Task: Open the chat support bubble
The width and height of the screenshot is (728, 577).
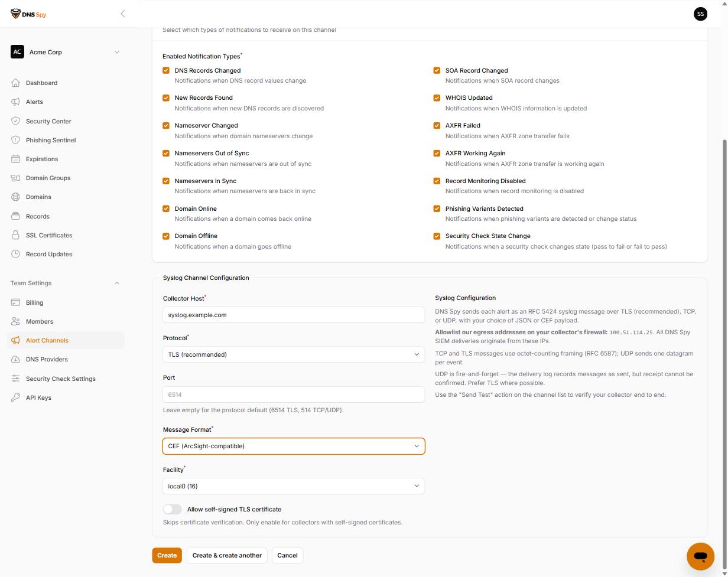Action: [700, 556]
